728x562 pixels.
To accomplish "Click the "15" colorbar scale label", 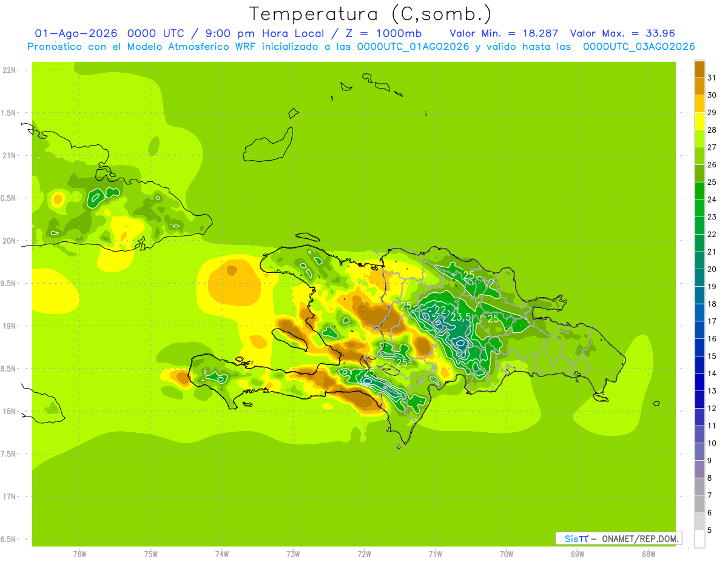I will click(x=712, y=356).
